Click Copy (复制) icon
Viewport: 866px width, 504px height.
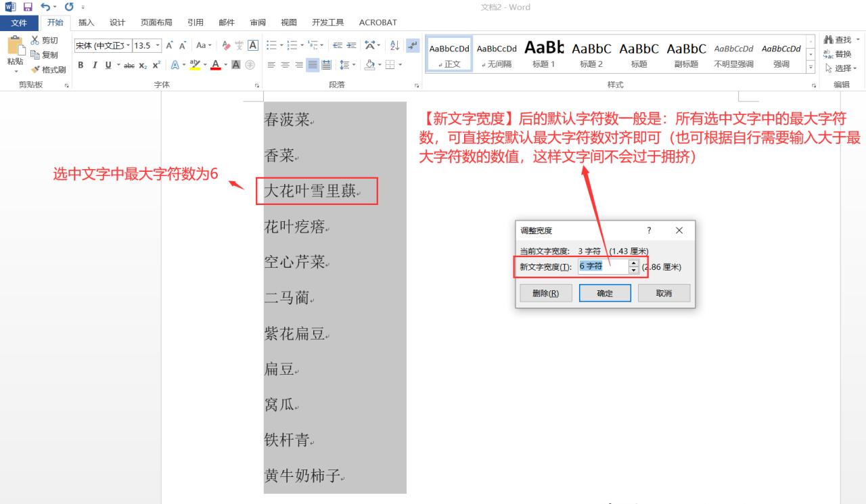(x=35, y=55)
